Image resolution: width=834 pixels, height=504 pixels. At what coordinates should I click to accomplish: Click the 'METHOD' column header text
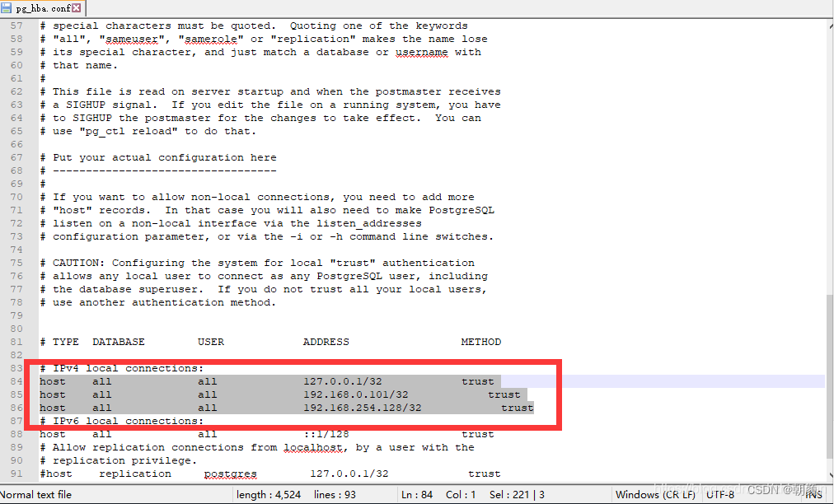[x=480, y=342]
